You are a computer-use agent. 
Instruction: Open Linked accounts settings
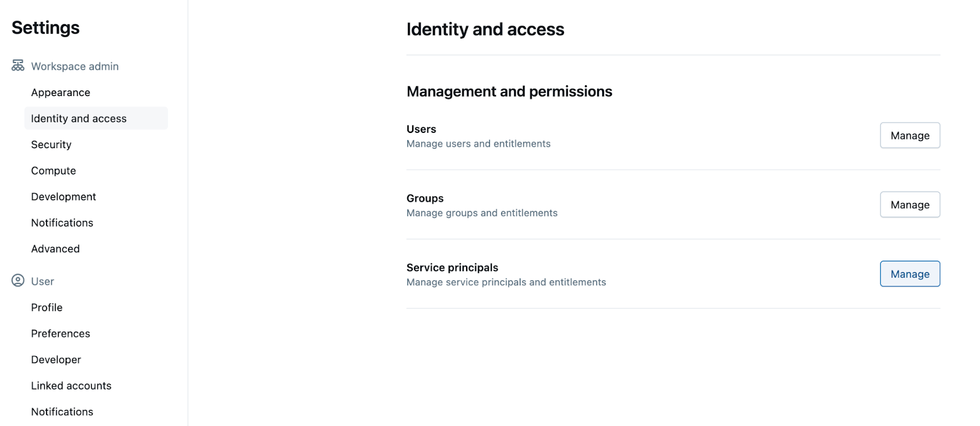pos(72,386)
